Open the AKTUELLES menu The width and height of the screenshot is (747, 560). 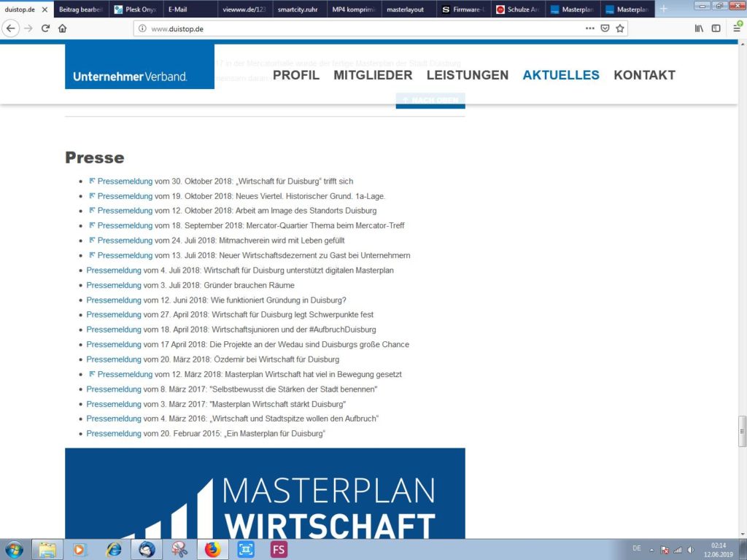[561, 75]
